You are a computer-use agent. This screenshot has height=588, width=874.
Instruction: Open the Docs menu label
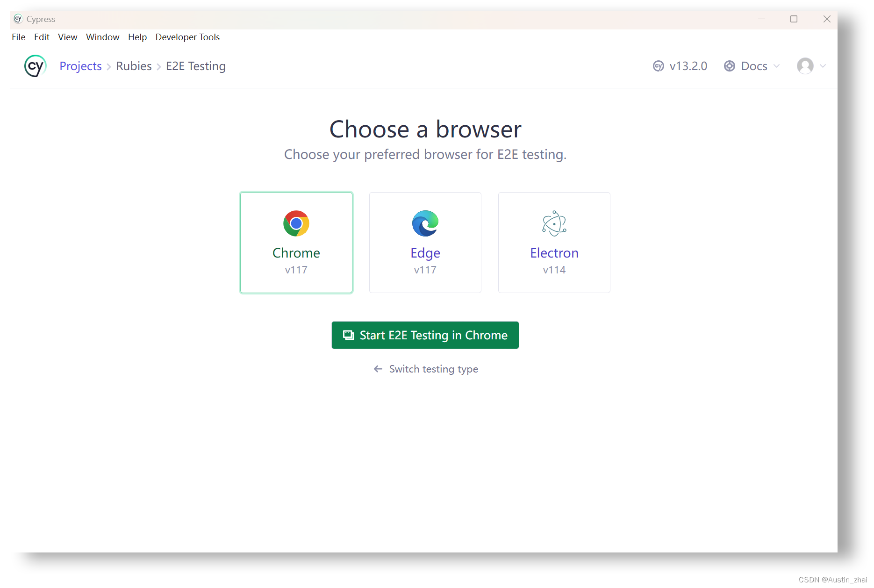pos(754,66)
